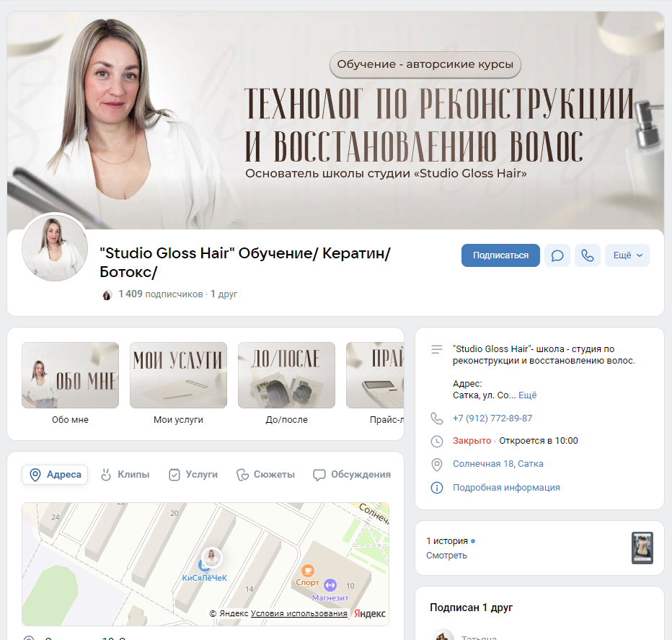Click the 1 история label
This screenshot has width=672, height=640.
[x=446, y=541]
